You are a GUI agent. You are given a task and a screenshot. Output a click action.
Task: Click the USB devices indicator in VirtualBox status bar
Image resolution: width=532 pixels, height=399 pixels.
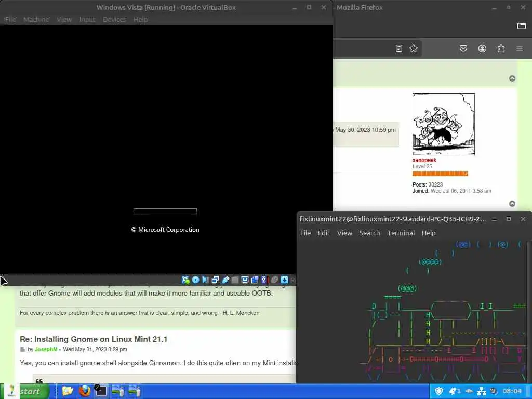pos(225,280)
